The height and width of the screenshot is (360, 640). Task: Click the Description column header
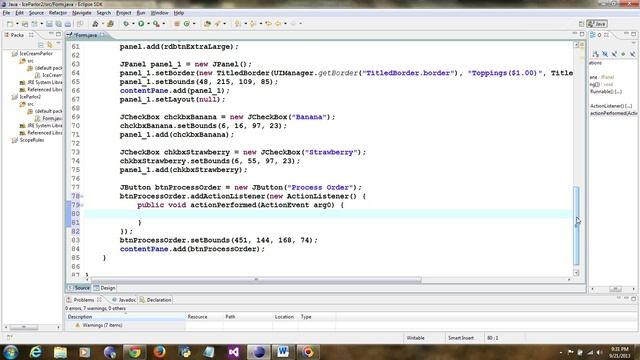(x=125, y=317)
